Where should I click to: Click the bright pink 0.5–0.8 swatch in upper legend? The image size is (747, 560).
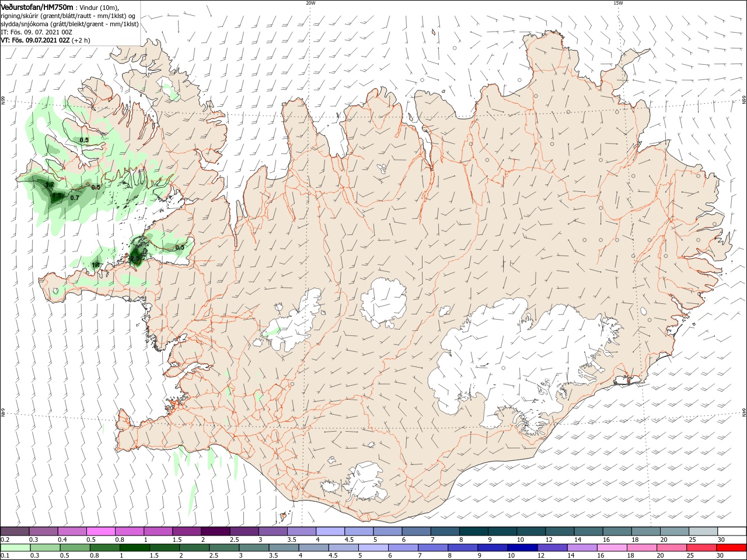click(100, 531)
